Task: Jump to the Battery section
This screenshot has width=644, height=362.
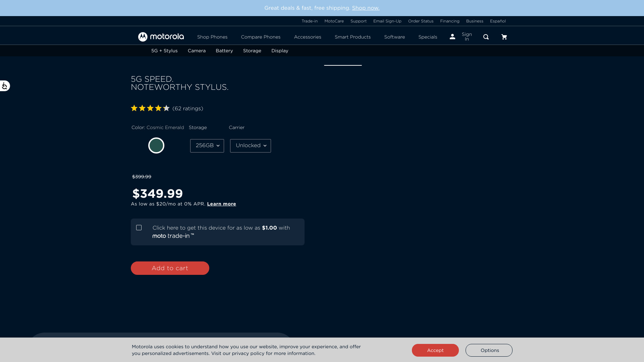Action: click(x=224, y=51)
